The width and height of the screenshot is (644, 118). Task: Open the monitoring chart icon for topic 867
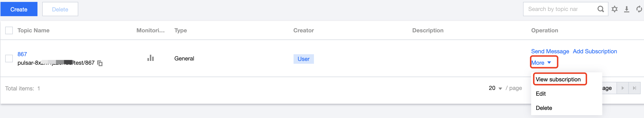[x=151, y=58]
